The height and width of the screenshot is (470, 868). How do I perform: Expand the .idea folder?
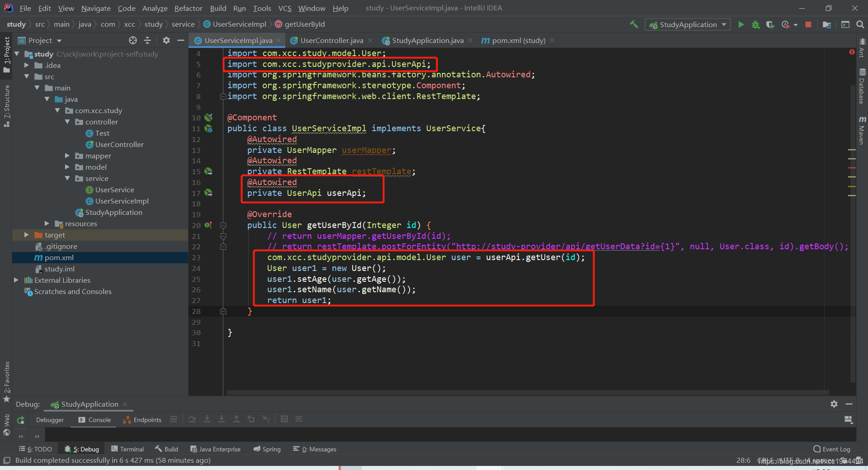27,65
